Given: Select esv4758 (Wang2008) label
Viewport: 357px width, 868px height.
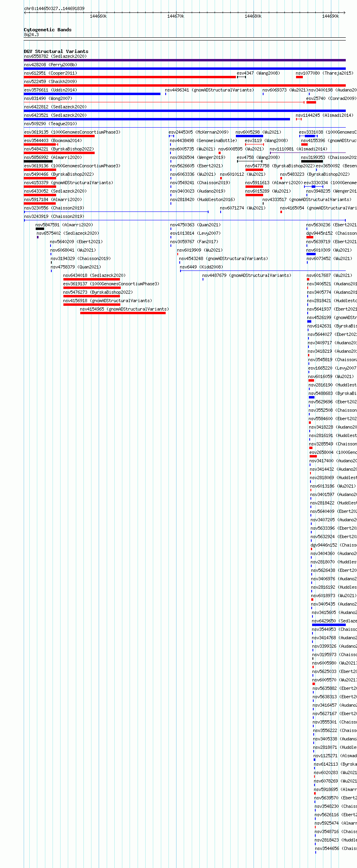Looking at the screenshot, I should pos(258,157).
